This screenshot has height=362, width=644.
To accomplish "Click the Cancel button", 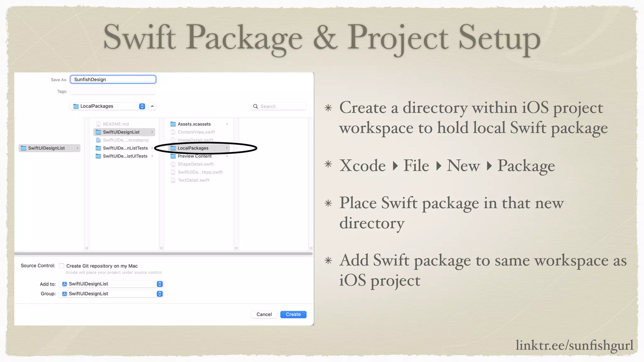I will [264, 315].
